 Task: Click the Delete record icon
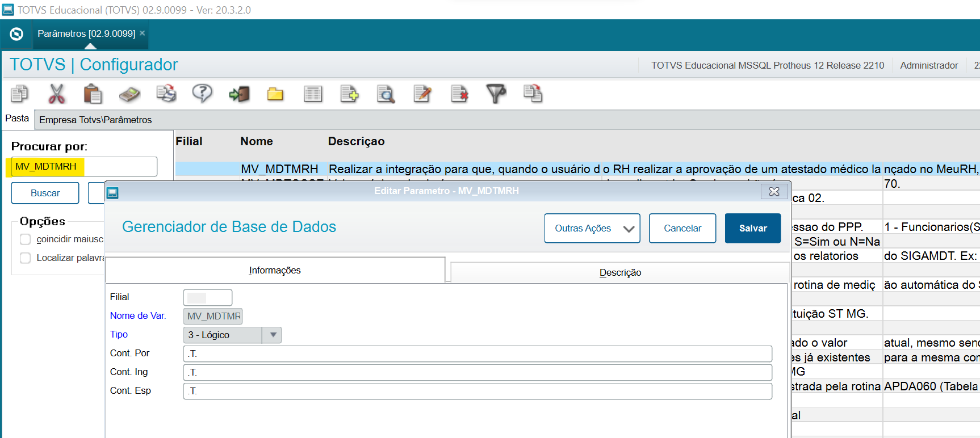coord(459,94)
